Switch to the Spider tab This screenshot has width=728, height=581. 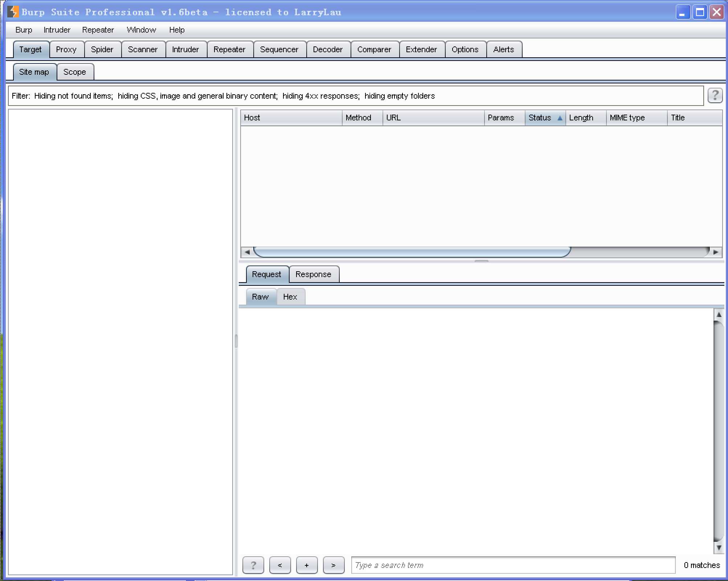pyautogui.click(x=102, y=49)
